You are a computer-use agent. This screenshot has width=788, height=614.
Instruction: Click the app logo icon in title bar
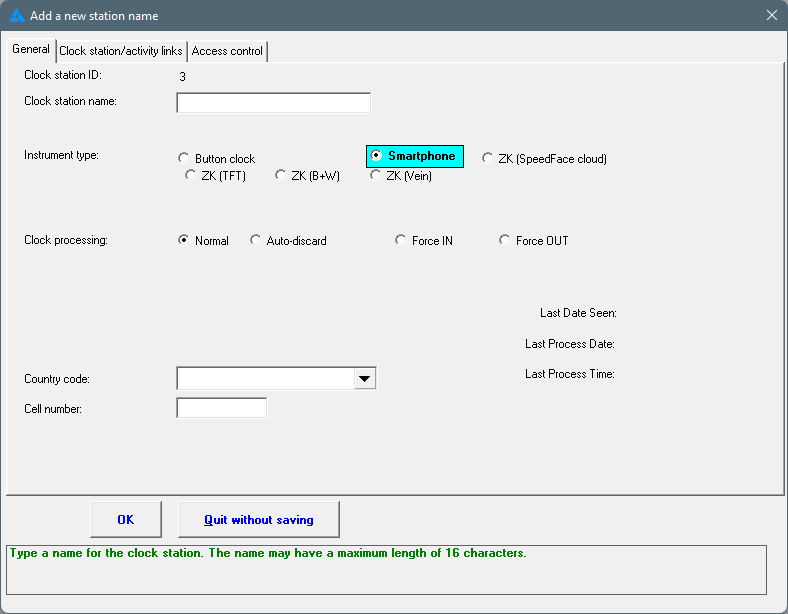(x=17, y=16)
